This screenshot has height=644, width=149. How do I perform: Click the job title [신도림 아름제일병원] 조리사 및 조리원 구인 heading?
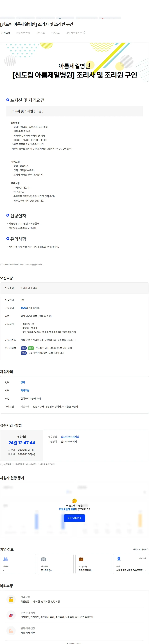point(37,24)
